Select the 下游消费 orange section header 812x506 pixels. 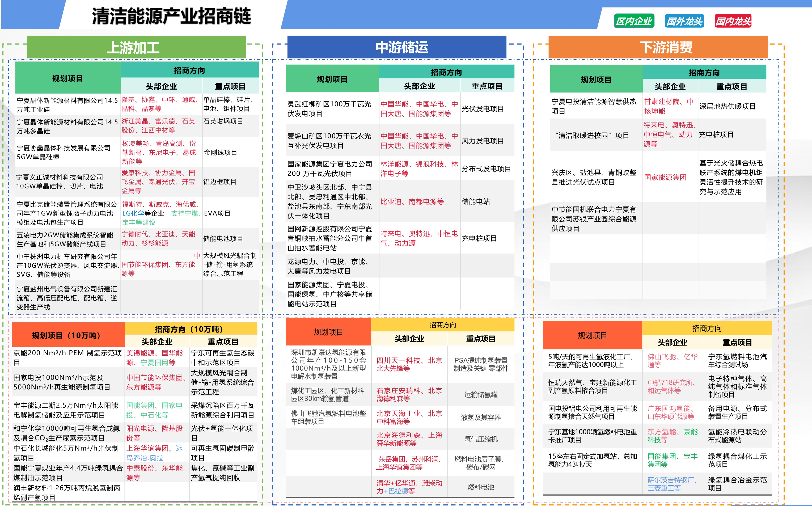[658, 47]
